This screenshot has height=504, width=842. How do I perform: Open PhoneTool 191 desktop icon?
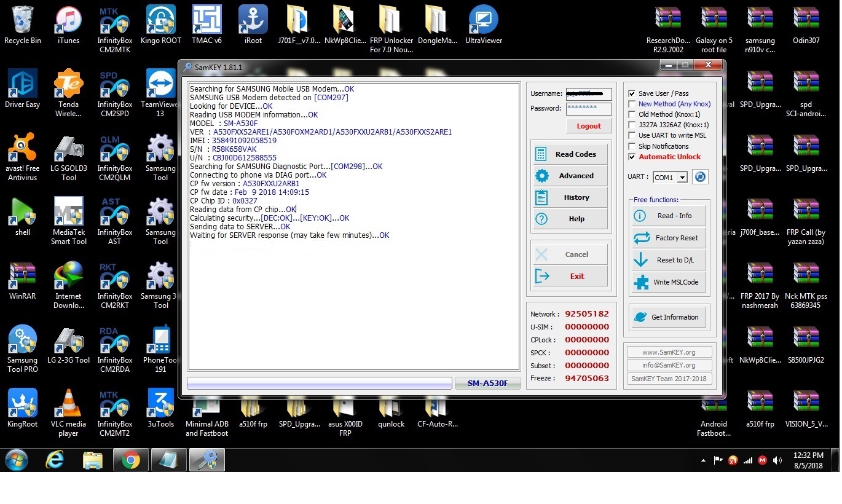click(161, 350)
